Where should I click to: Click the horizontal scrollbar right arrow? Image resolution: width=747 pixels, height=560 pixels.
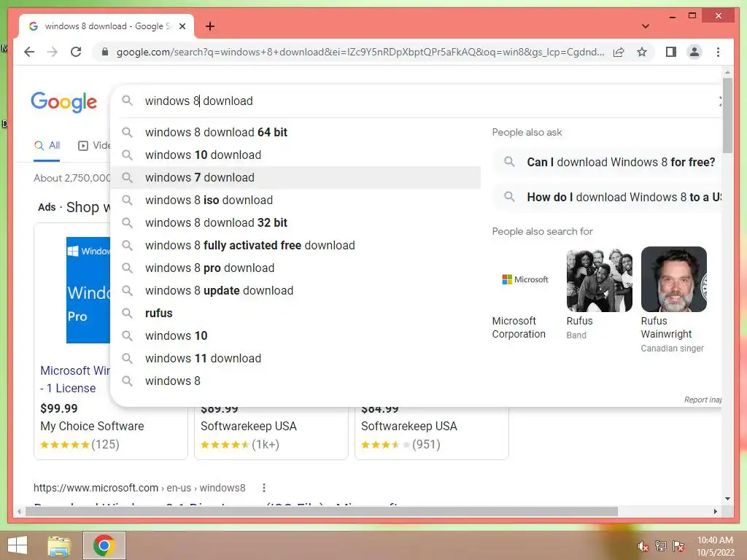(716, 511)
